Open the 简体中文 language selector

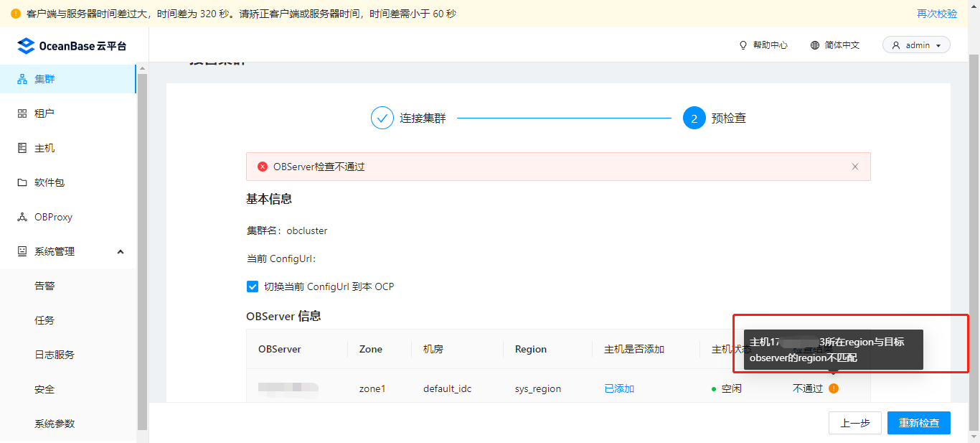click(x=835, y=45)
